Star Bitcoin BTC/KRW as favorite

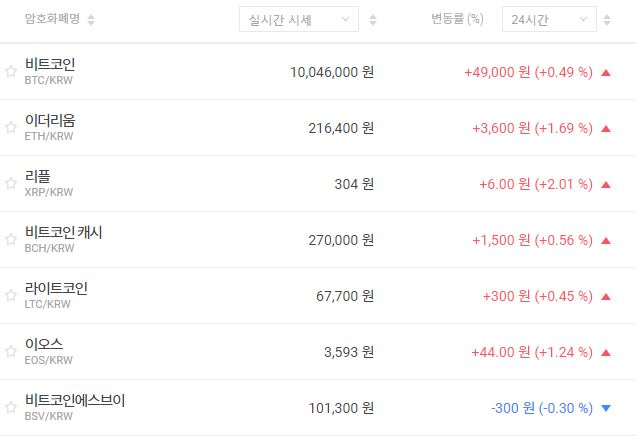coord(11,72)
